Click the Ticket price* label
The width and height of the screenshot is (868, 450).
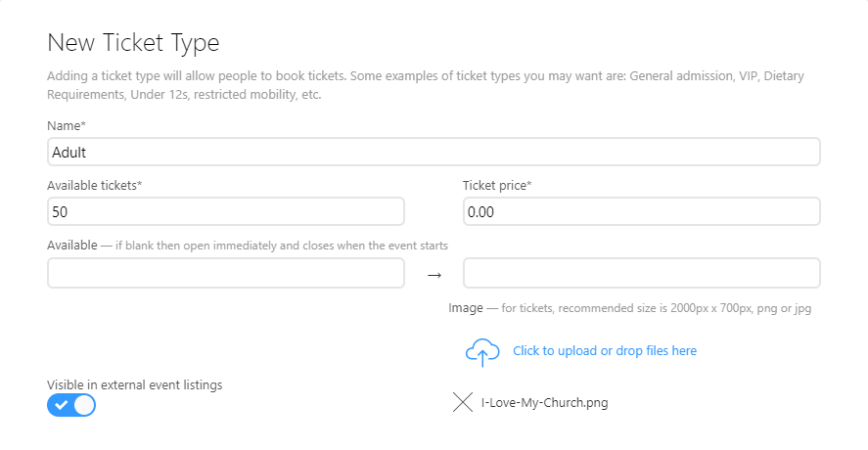(497, 186)
